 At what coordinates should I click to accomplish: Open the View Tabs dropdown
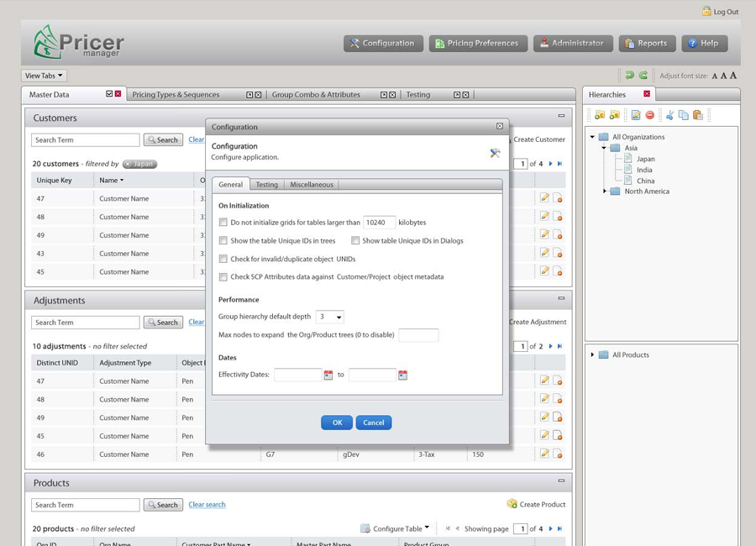(44, 76)
